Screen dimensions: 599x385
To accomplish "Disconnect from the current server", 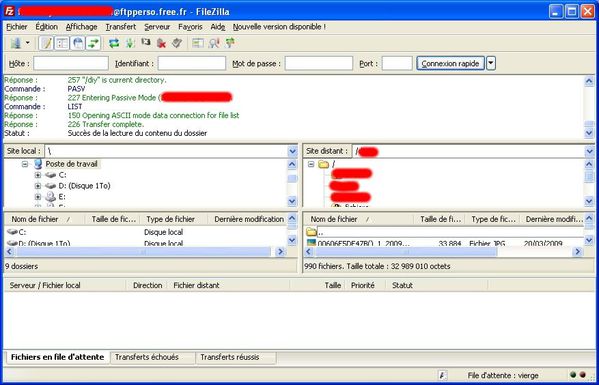I will click(x=161, y=43).
